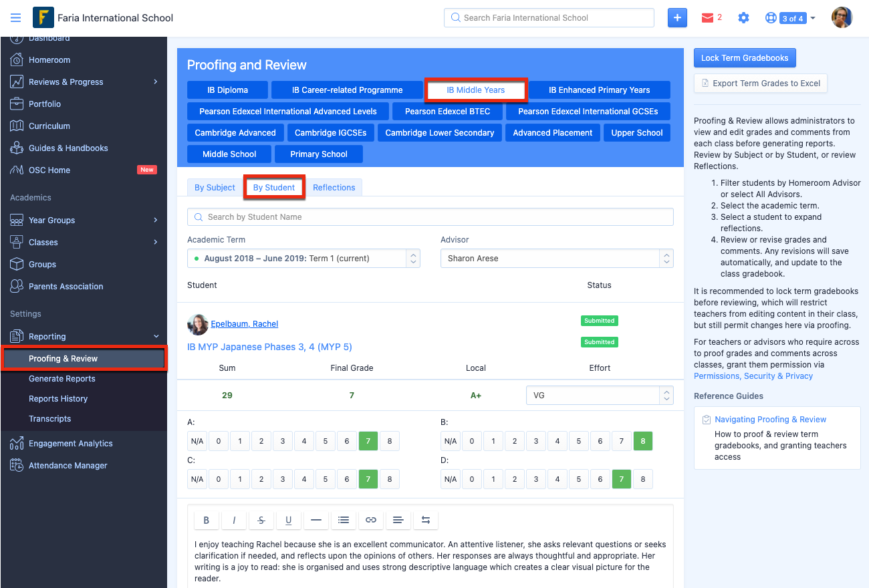Switch to By Student tab
Image resolution: width=869 pixels, height=588 pixels.
[x=274, y=188]
